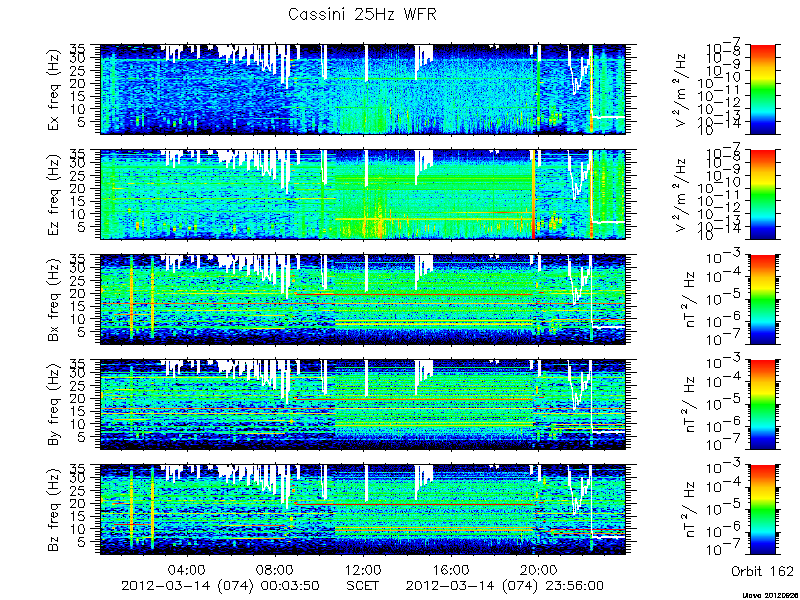
Task: Click the red 20 Hz line in Bz panel
Action: [x=413, y=504]
